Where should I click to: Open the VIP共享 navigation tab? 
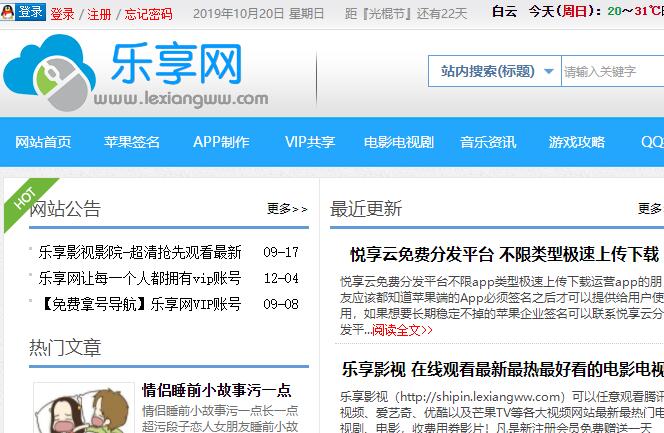tap(310, 142)
